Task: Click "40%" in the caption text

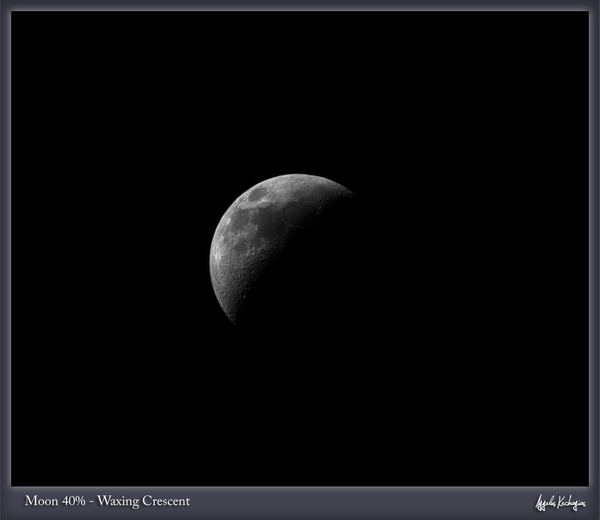Action: (75, 501)
